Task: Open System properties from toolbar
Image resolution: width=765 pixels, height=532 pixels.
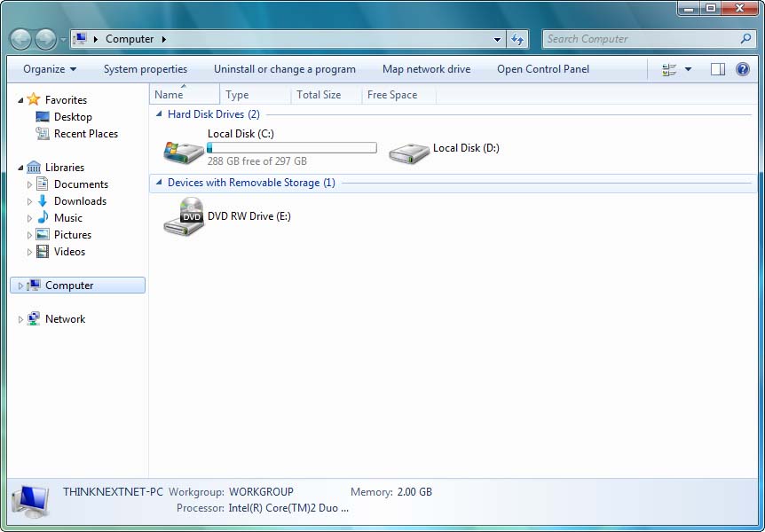Action: pos(146,69)
